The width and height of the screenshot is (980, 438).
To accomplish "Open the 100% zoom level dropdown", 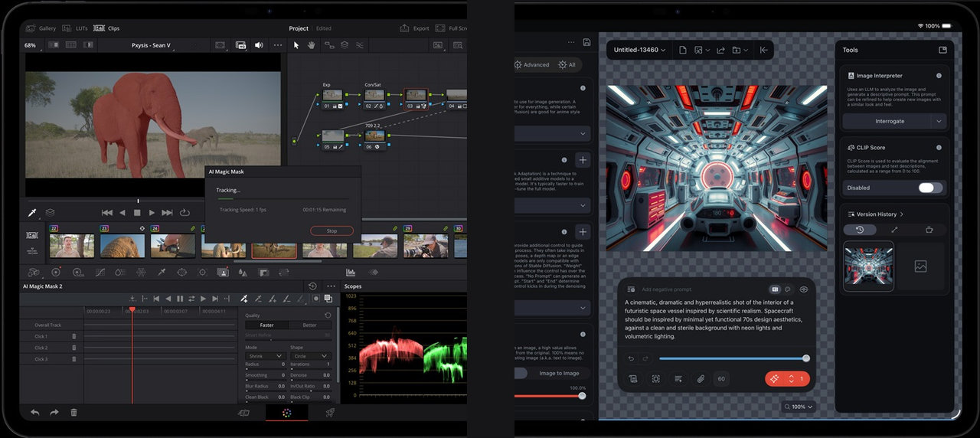I will (x=799, y=407).
